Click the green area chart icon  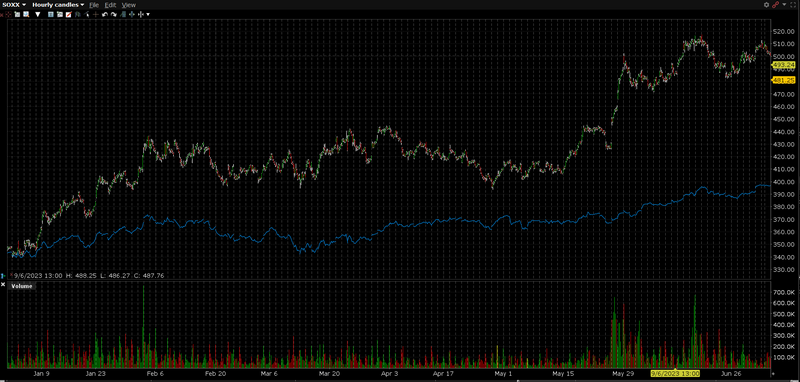(x=123, y=14)
